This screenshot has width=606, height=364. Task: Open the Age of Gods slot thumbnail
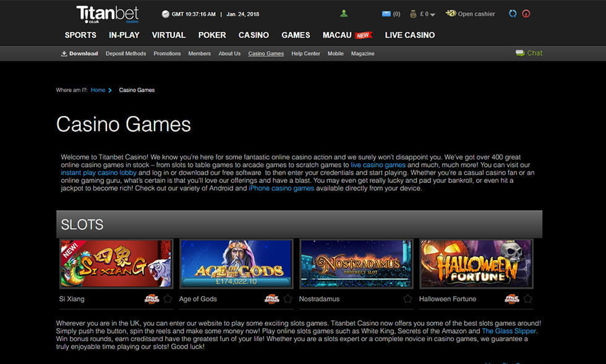pos(236,263)
